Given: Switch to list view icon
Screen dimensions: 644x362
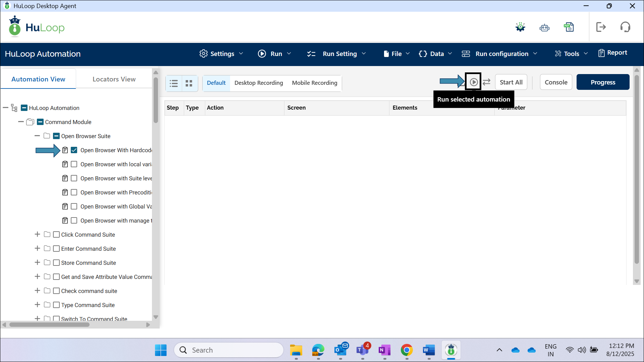Looking at the screenshot, I should [x=174, y=83].
